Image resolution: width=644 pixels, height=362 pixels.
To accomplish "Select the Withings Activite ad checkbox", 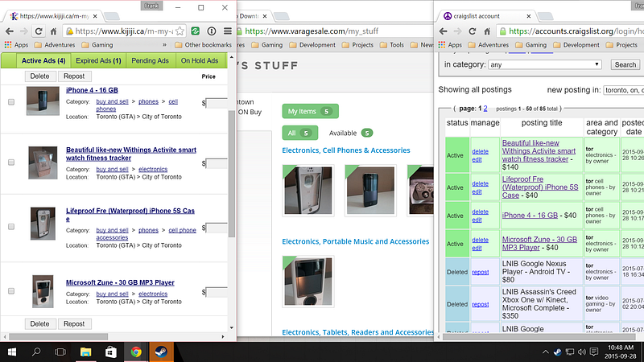I will point(11,162).
